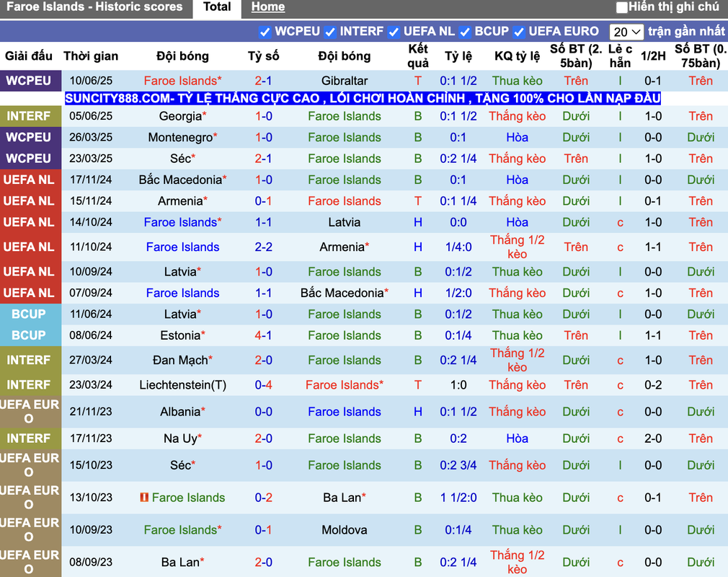Click Moldova team name
The width and height of the screenshot is (728, 577).
tap(345, 529)
